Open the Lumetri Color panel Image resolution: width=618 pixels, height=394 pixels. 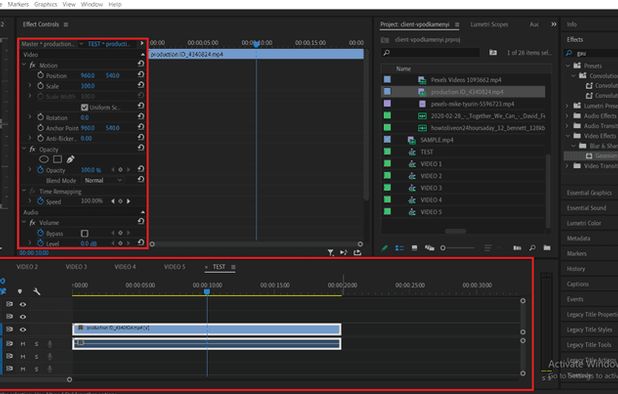(584, 223)
